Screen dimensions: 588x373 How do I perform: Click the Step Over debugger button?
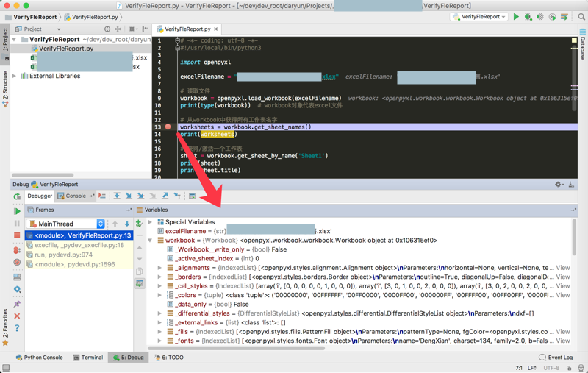pyautogui.click(x=116, y=196)
